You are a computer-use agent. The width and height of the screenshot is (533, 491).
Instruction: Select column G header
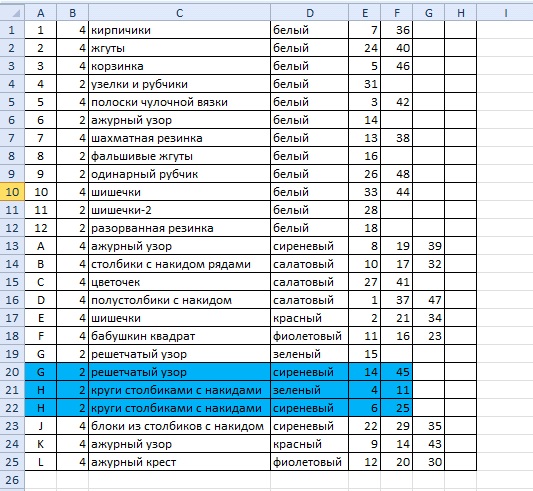coord(429,13)
